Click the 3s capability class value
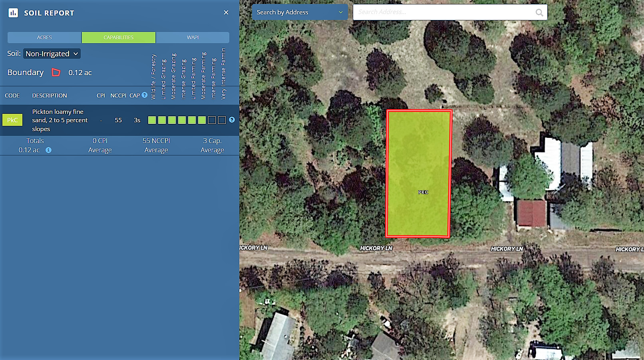This screenshot has height=360, width=644. point(137,120)
